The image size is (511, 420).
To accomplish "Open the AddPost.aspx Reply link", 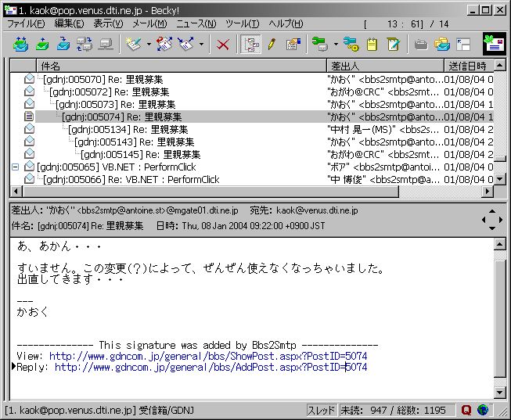I will coord(211,367).
